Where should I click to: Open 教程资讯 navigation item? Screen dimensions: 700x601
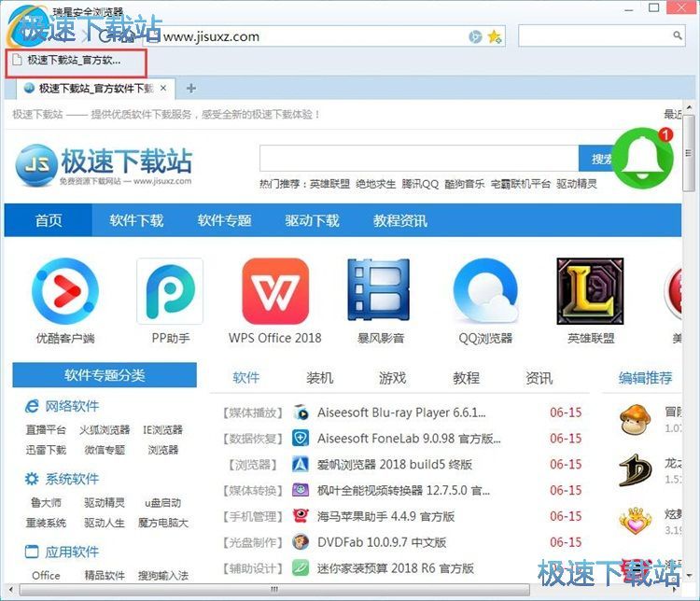tap(400, 220)
